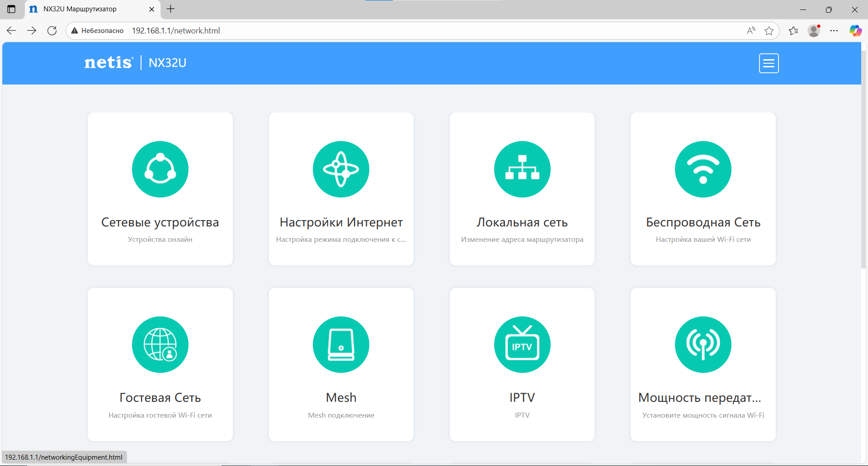Viewport: 868px width, 466px height.
Task: Click the Настройка режима подключения subtitle
Action: pyautogui.click(x=341, y=240)
